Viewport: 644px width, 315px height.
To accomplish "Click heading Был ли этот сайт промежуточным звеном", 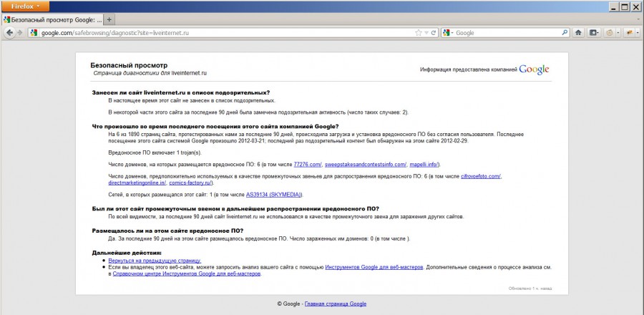I will pos(235,208).
